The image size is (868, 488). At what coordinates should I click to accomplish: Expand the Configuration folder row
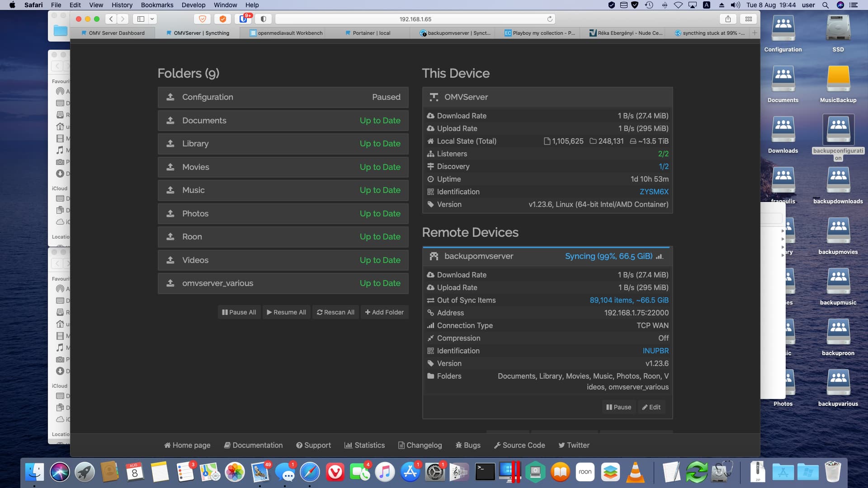coord(283,97)
